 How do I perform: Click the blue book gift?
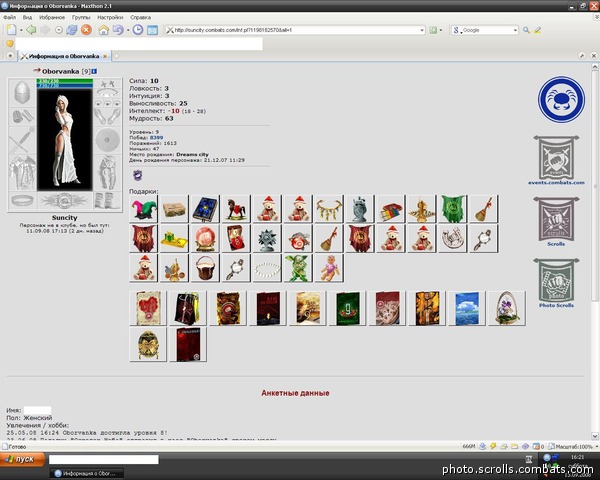205,209
